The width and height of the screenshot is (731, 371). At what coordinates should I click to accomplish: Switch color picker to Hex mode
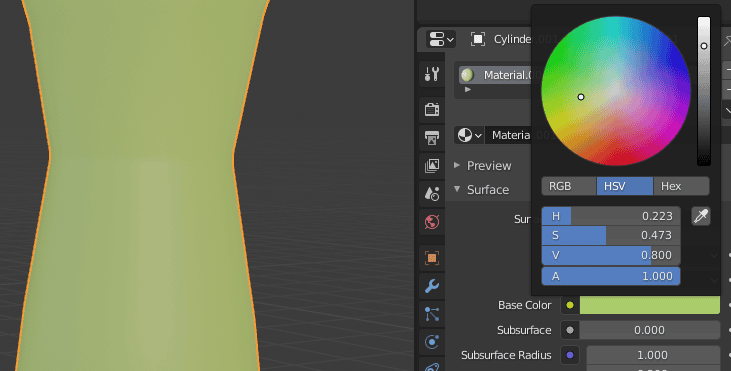point(681,186)
